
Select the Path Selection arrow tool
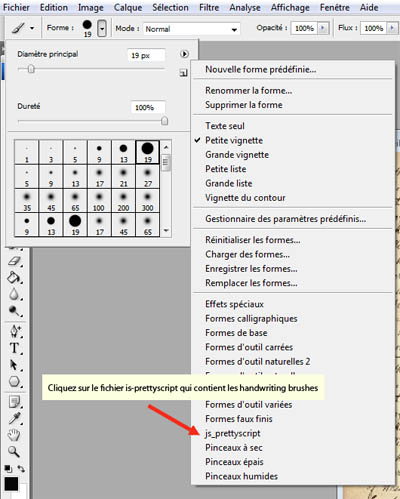pos(14,365)
